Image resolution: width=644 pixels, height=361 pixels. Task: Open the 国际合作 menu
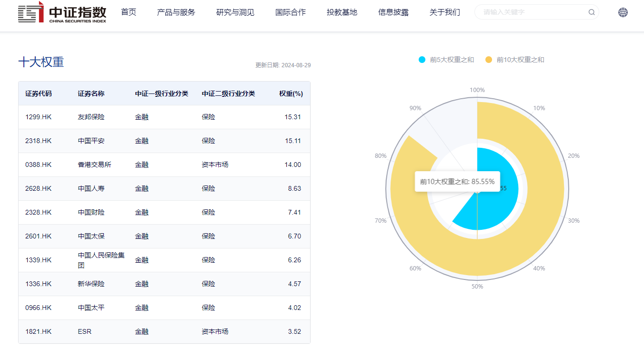(291, 12)
